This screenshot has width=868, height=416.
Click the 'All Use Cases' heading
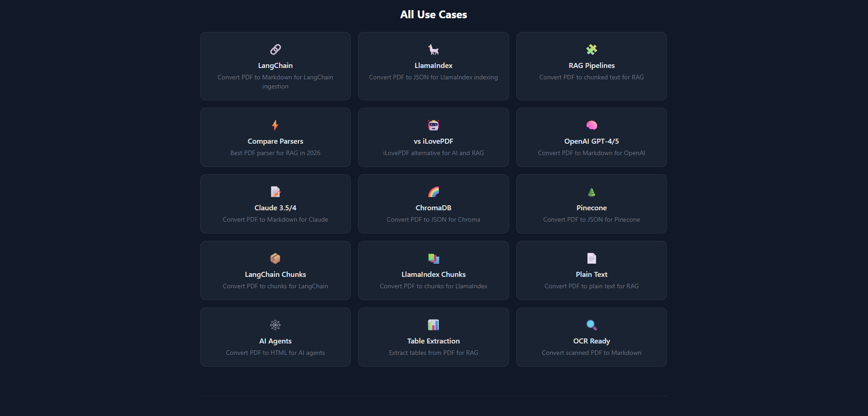(433, 15)
